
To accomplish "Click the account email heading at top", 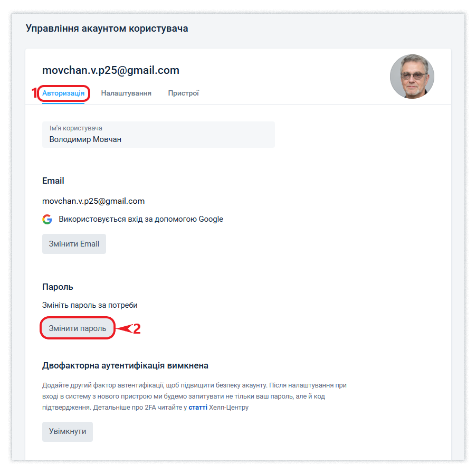I will pyautogui.click(x=111, y=70).
